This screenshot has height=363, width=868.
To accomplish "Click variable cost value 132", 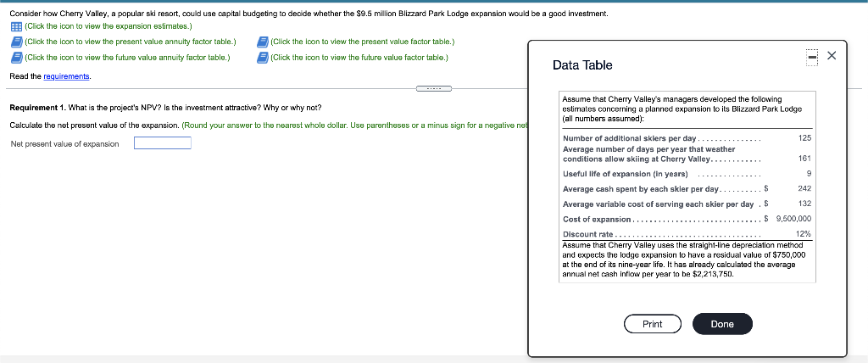I will (x=804, y=204).
